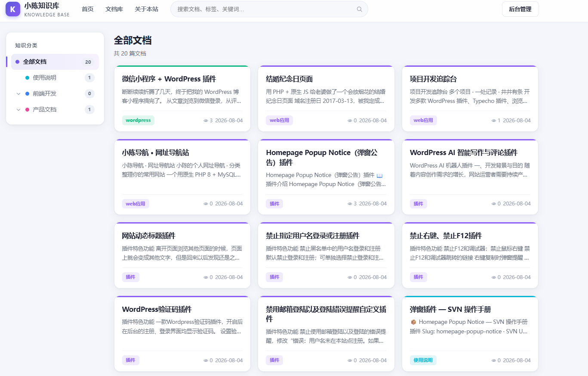Click the 20 count badge beside 全部文档
Viewport: 588px width, 376px height.
pos(88,62)
